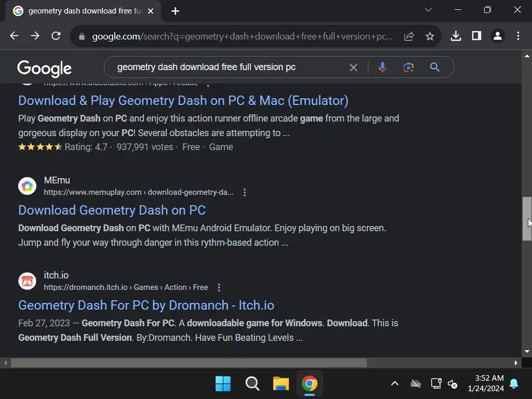Click the down arrow of vertical scrollbar
This screenshot has width=532, height=399.
click(527, 352)
